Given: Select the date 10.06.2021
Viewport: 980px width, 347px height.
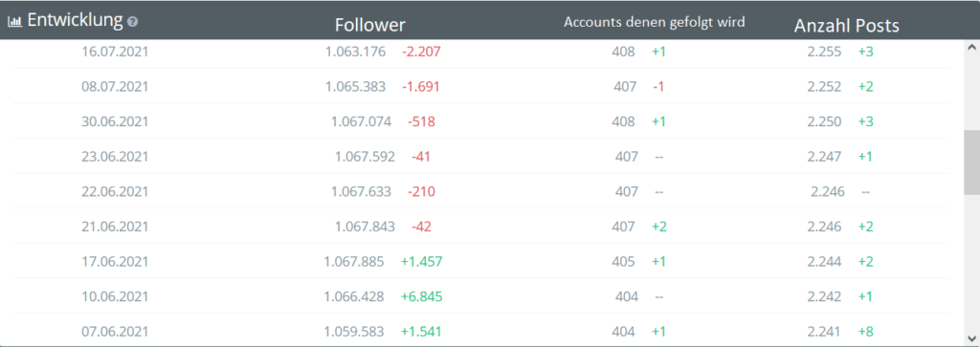Looking at the screenshot, I should pyautogui.click(x=115, y=295).
